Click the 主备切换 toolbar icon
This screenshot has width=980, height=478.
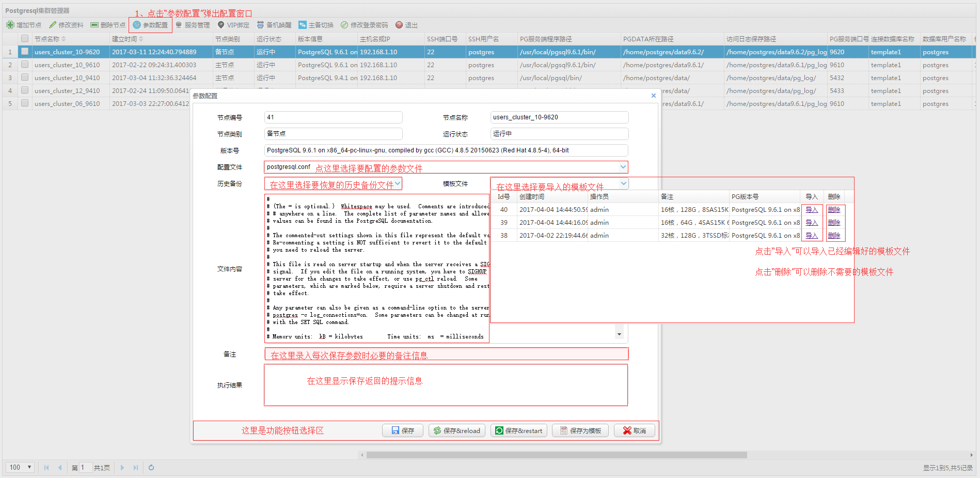click(303, 25)
